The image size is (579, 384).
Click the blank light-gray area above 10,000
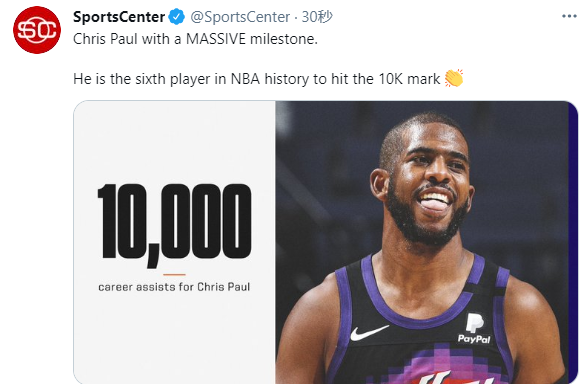coord(174,142)
